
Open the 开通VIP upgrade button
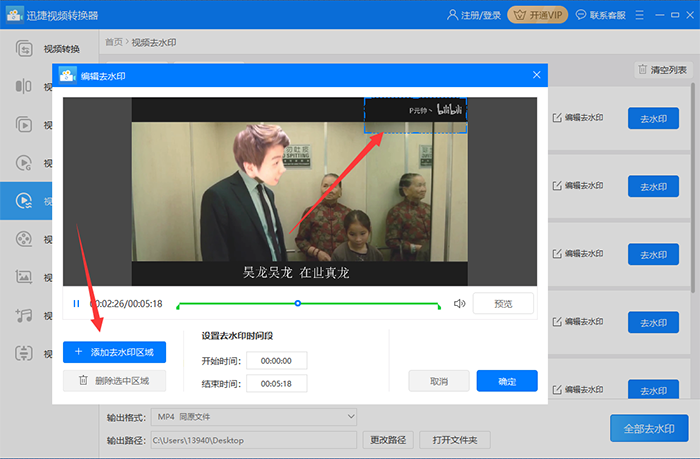[538, 15]
